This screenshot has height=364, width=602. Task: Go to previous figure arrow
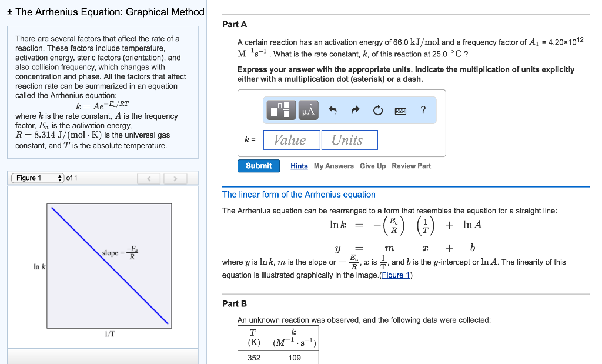click(149, 178)
